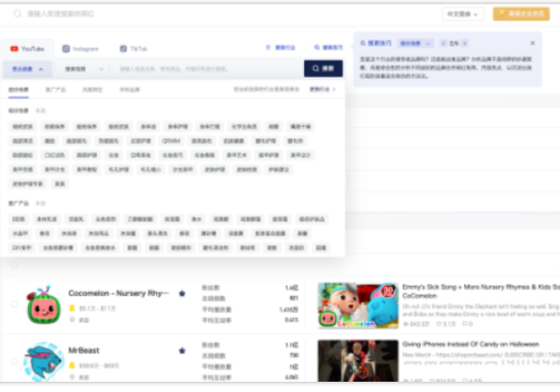
Task: Favorite MrBeast with the star icon
Action: click(182, 351)
